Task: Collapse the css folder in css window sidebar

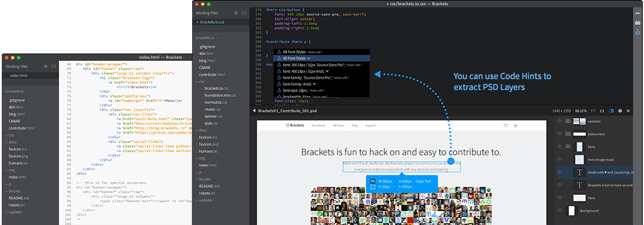Action: 197,81
